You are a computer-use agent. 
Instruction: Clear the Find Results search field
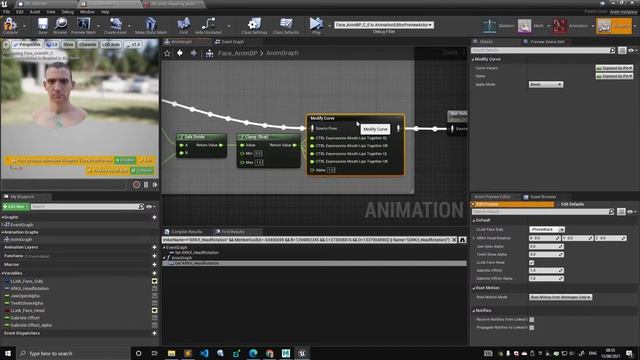(454, 240)
